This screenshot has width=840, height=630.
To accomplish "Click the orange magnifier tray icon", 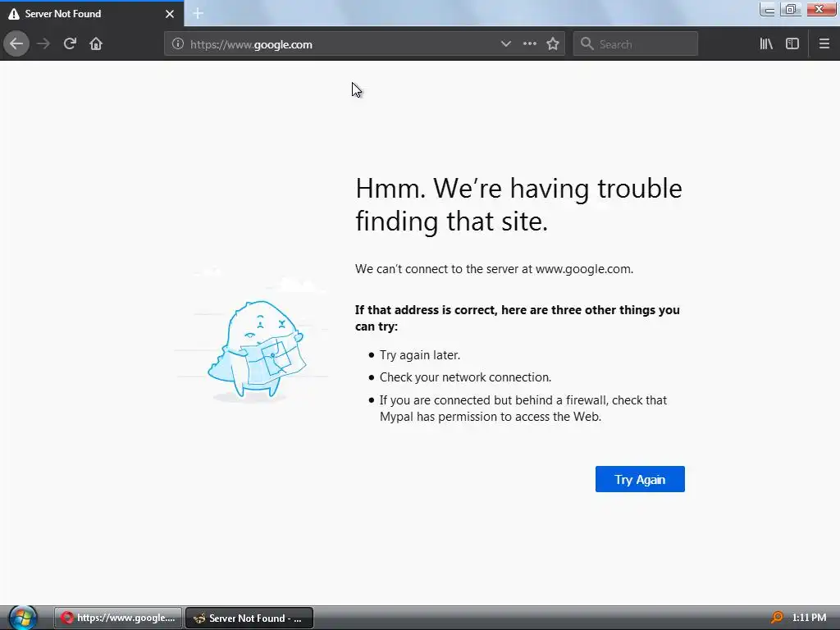I will click(x=777, y=618).
